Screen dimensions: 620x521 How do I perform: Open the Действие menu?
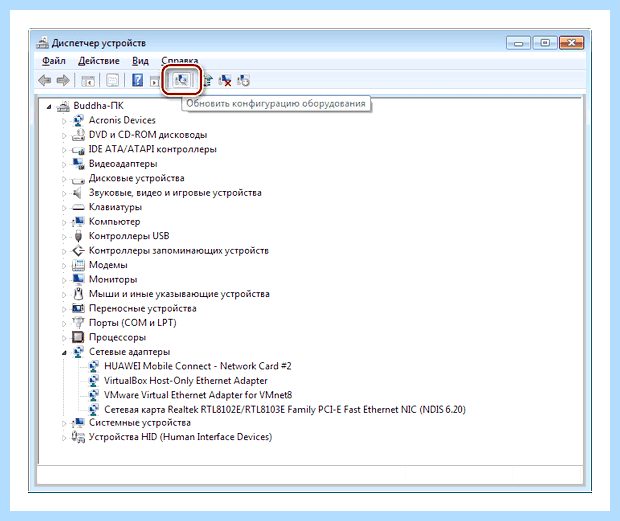tap(98, 61)
